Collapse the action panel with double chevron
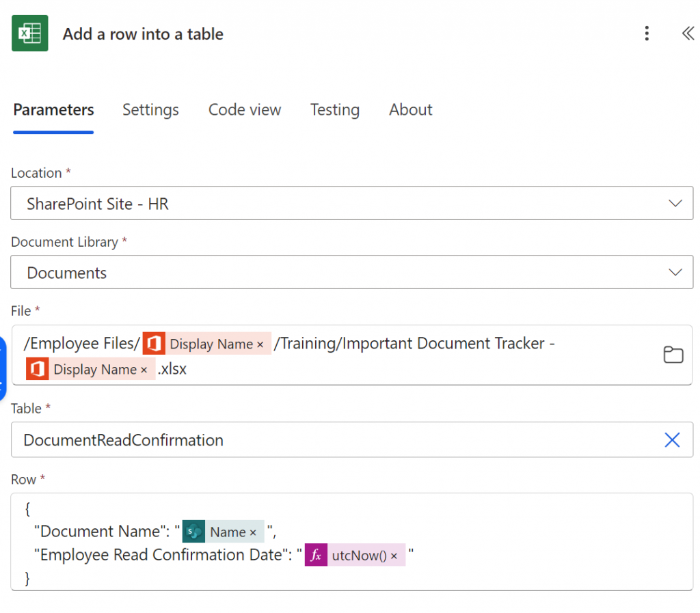This screenshot has height=613, width=700. coord(687,33)
